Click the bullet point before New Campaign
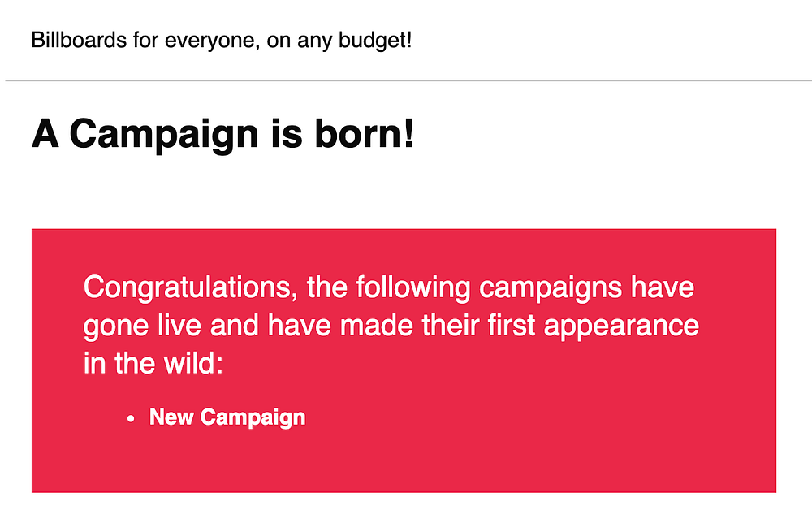 click(x=131, y=419)
